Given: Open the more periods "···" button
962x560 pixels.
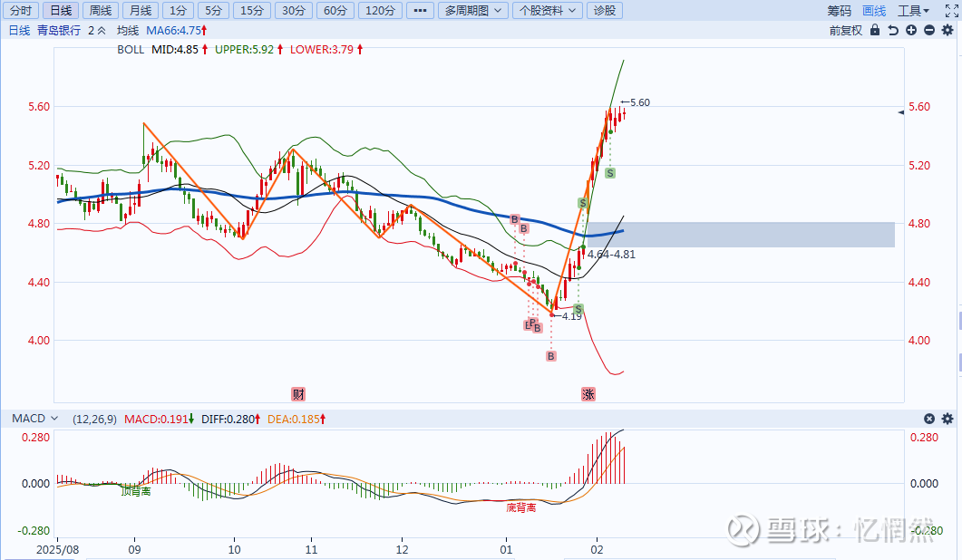Looking at the screenshot, I should [x=421, y=11].
